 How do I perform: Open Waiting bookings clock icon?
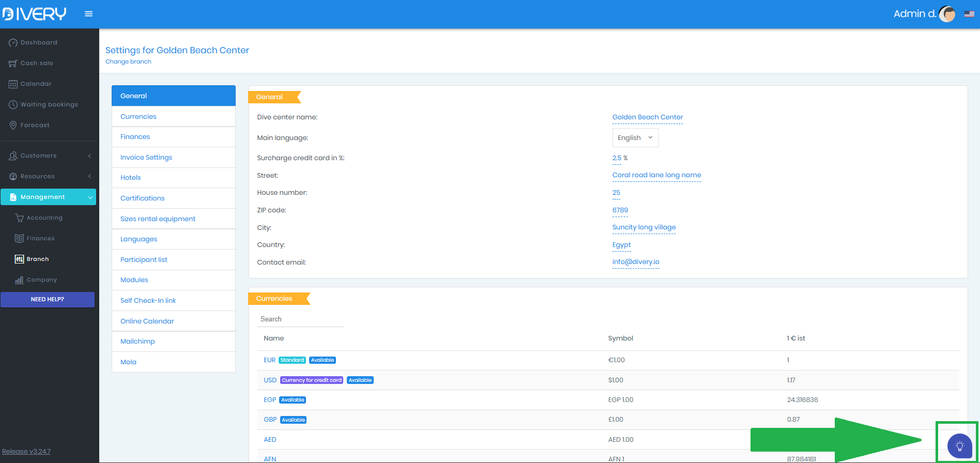pos(13,104)
